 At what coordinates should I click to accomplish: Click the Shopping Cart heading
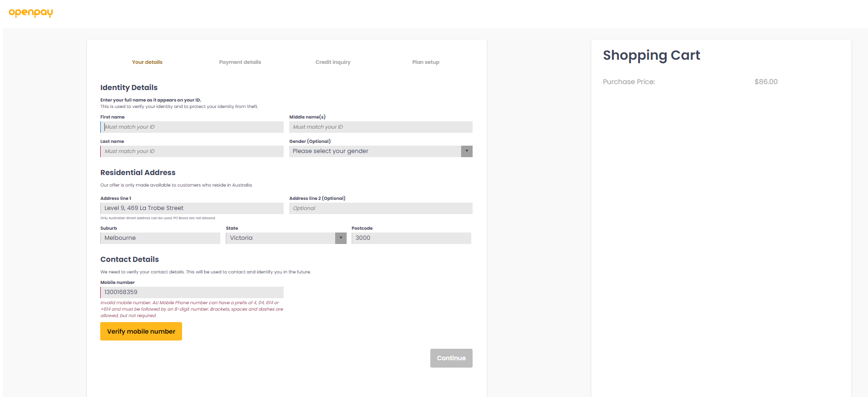651,55
